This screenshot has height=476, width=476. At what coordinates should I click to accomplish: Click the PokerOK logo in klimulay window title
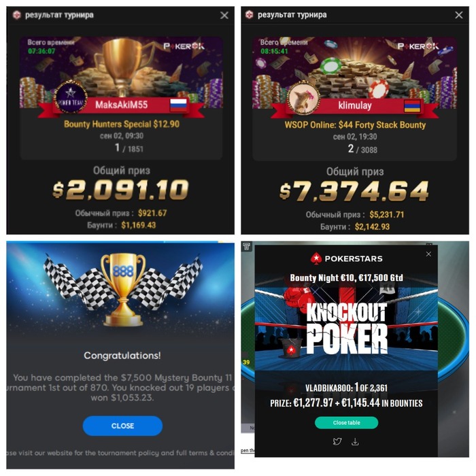(250, 14)
